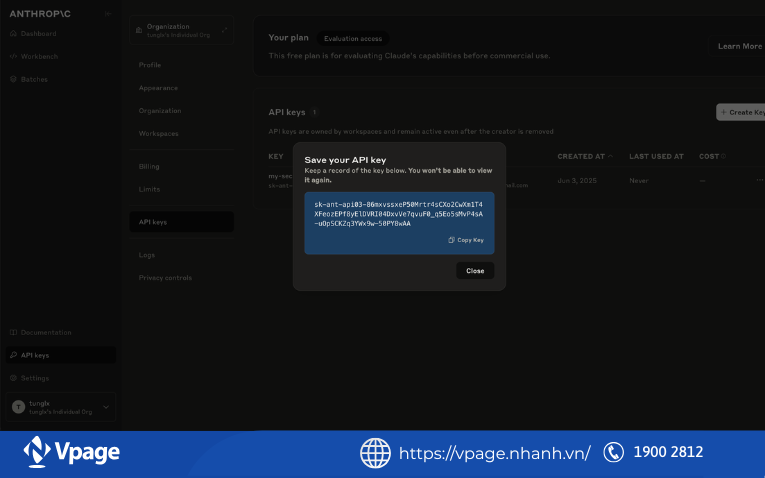The height and width of the screenshot is (478, 765).
Task: Click the globe icon in the banner
Action: 375,453
